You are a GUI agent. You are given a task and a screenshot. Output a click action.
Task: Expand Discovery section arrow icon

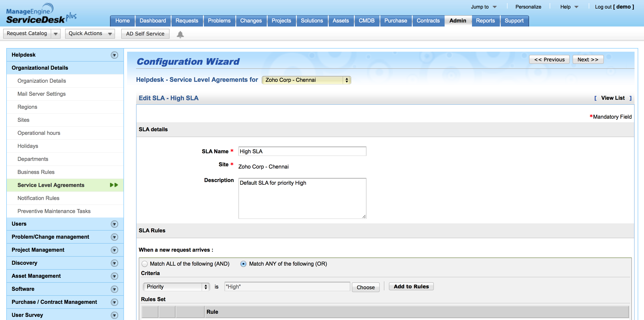click(114, 263)
